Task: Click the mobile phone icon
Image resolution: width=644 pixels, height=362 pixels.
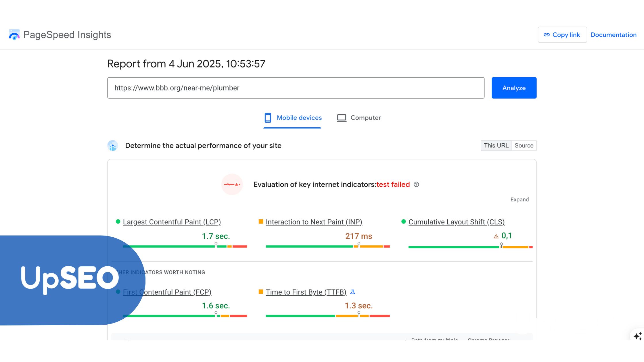Action: 268,118
